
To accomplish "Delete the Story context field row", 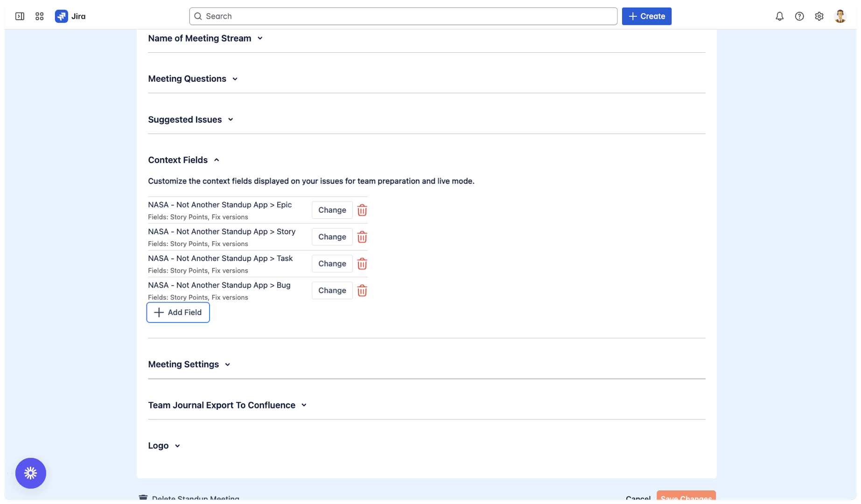I will tap(362, 237).
